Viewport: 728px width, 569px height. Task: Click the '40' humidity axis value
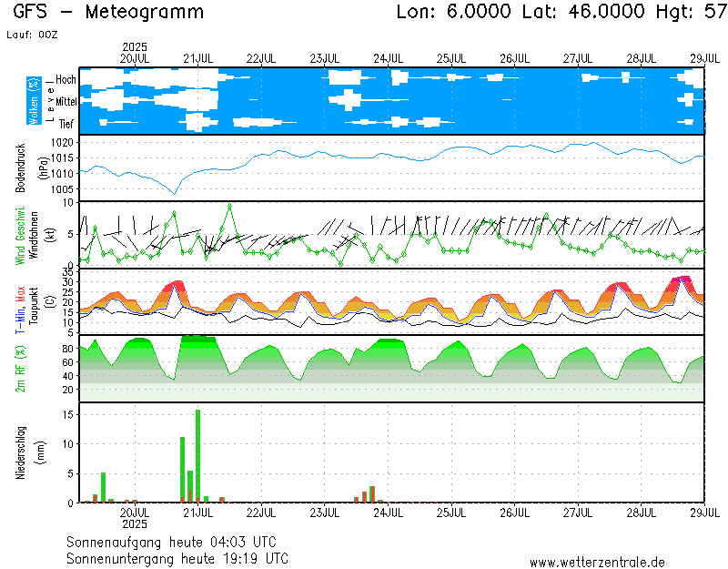click(x=67, y=376)
